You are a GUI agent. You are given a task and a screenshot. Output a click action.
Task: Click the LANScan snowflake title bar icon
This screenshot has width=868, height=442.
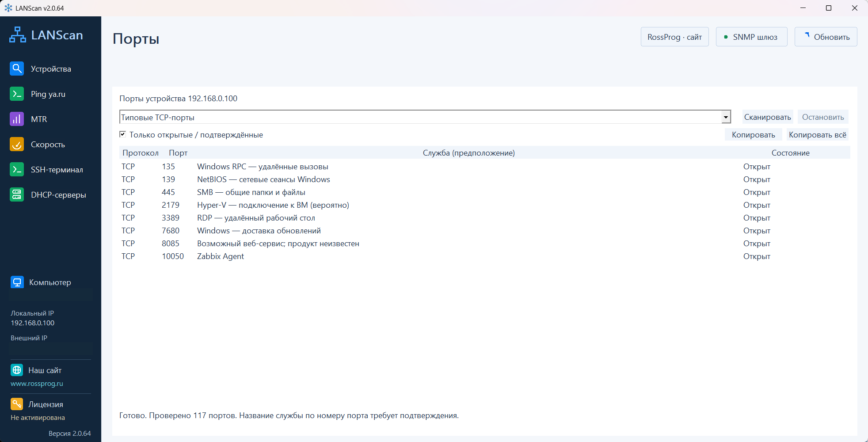click(8, 8)
